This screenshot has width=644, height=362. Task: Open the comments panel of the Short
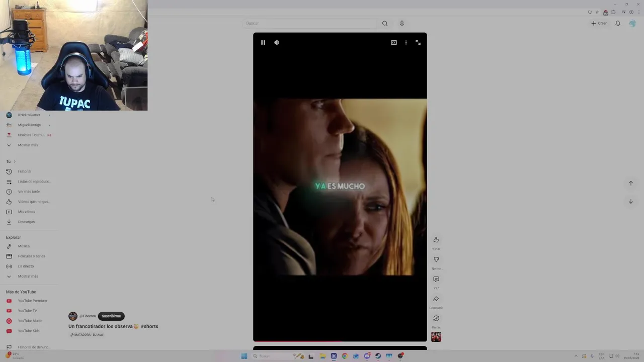[x=436, y=279]
